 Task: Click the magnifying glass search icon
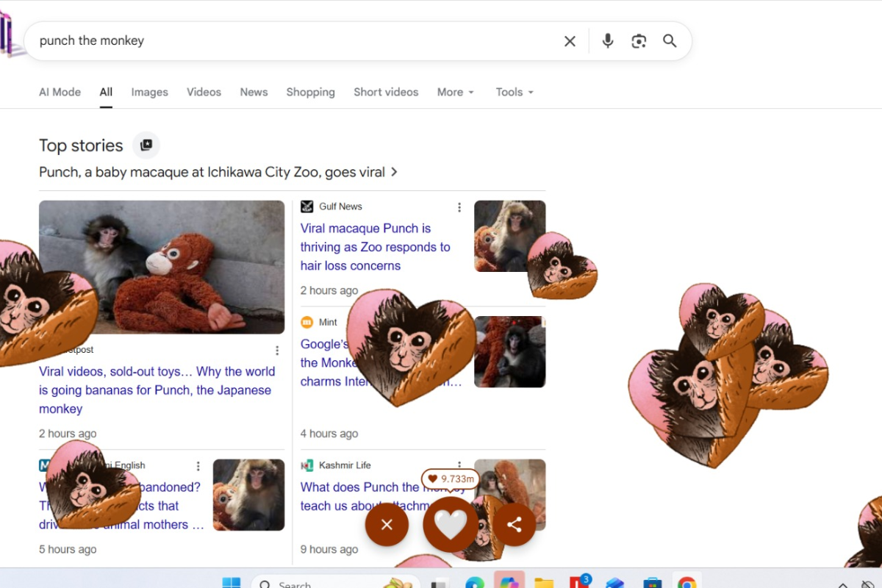(x=670, y=41)
